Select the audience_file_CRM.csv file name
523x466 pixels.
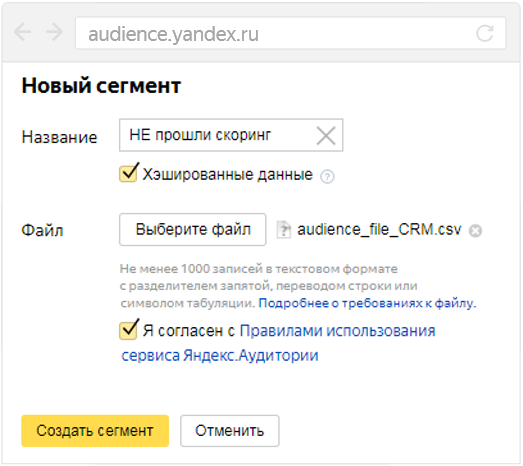click(379, 229)
